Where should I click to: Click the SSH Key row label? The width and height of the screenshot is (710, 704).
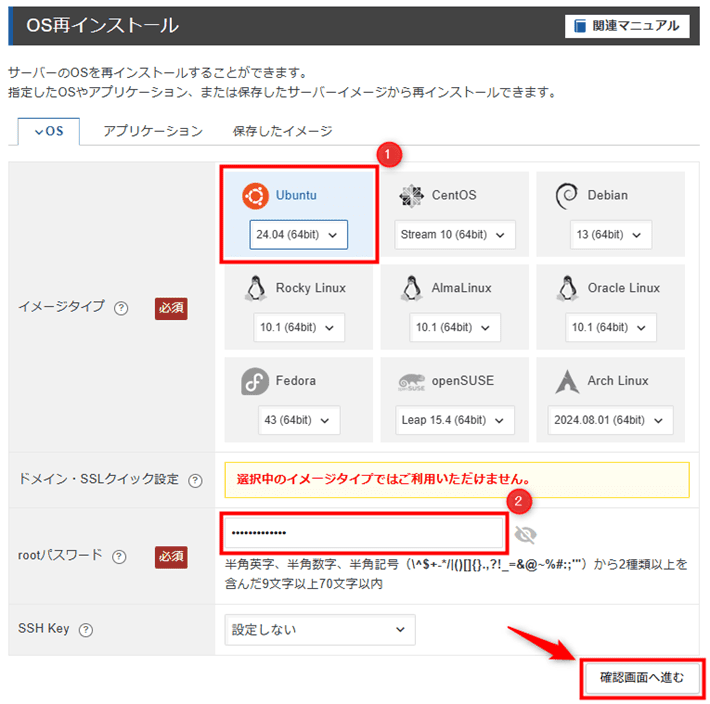click(x=43, y=629)
